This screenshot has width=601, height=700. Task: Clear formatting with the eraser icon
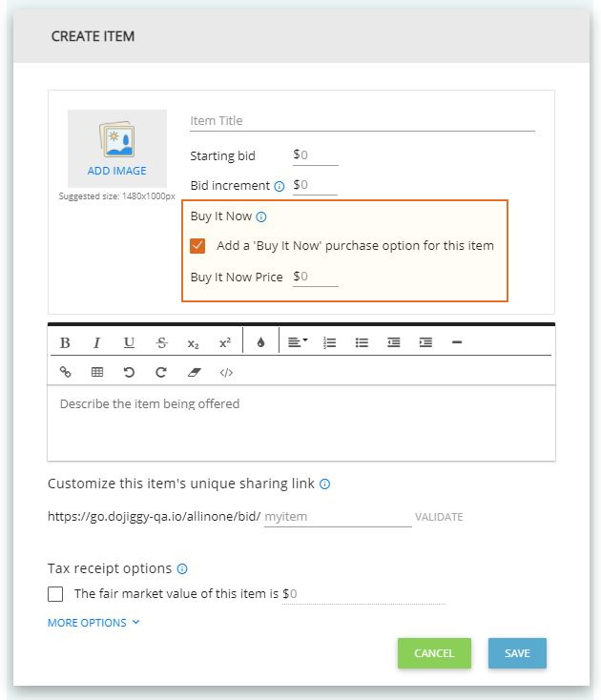pos(194,372)
